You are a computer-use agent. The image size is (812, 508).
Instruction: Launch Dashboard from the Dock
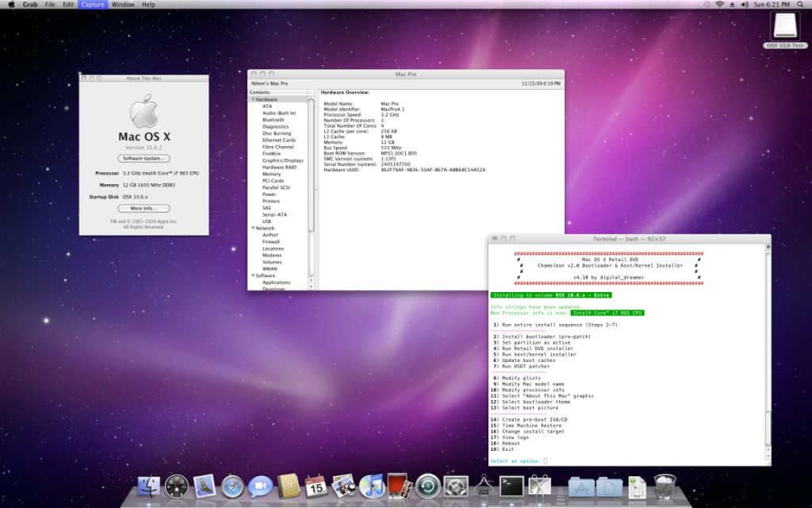177,487
